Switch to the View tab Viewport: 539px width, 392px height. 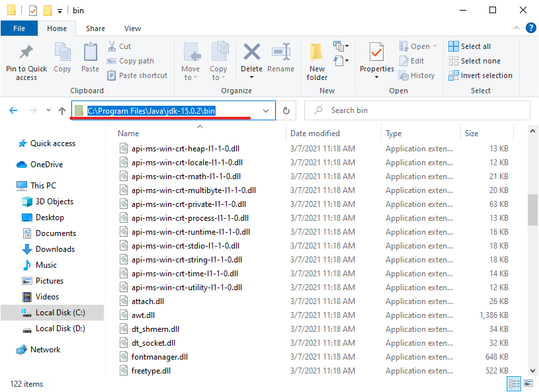tap(132, 28)
